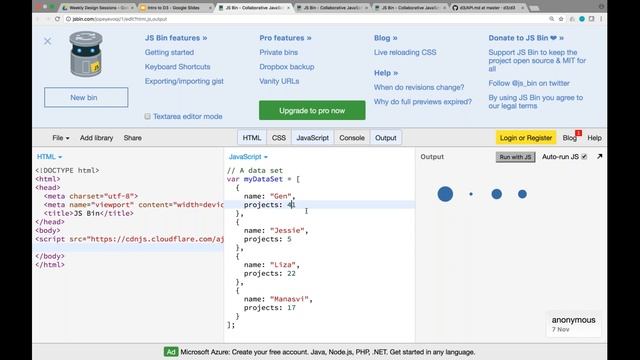
Task: Bookmark this page with the star icon
Action: tap(561, 19)
